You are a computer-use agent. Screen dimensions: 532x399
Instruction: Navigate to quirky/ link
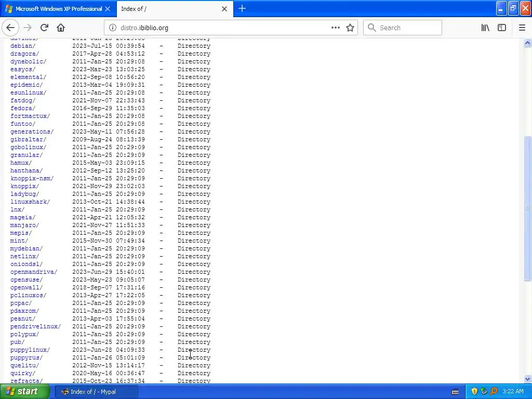point(23,373)
